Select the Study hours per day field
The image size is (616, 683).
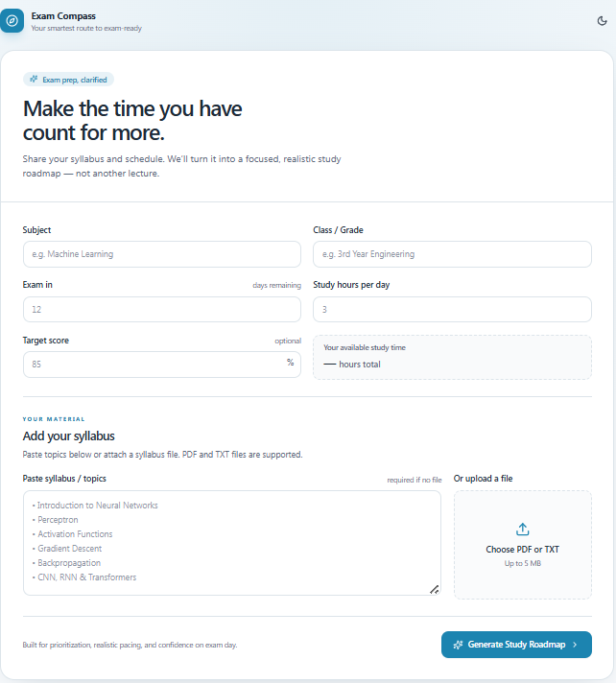[452, 309]
